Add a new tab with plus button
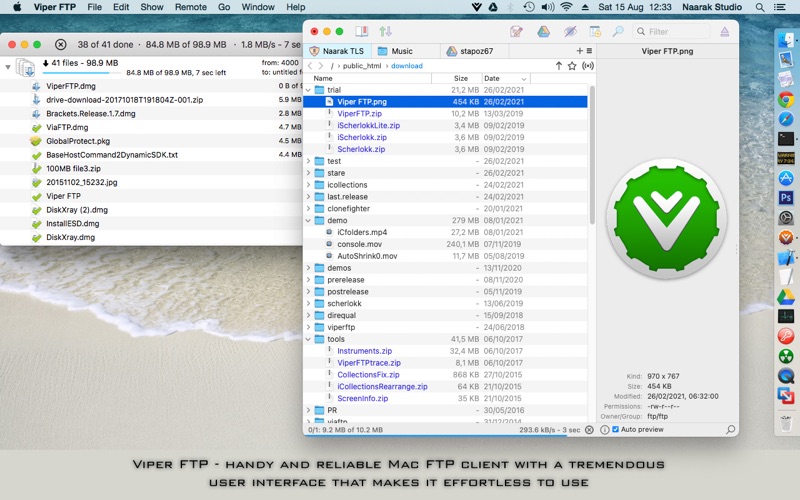Screen dimensions: 800x500 coord(579,51)
